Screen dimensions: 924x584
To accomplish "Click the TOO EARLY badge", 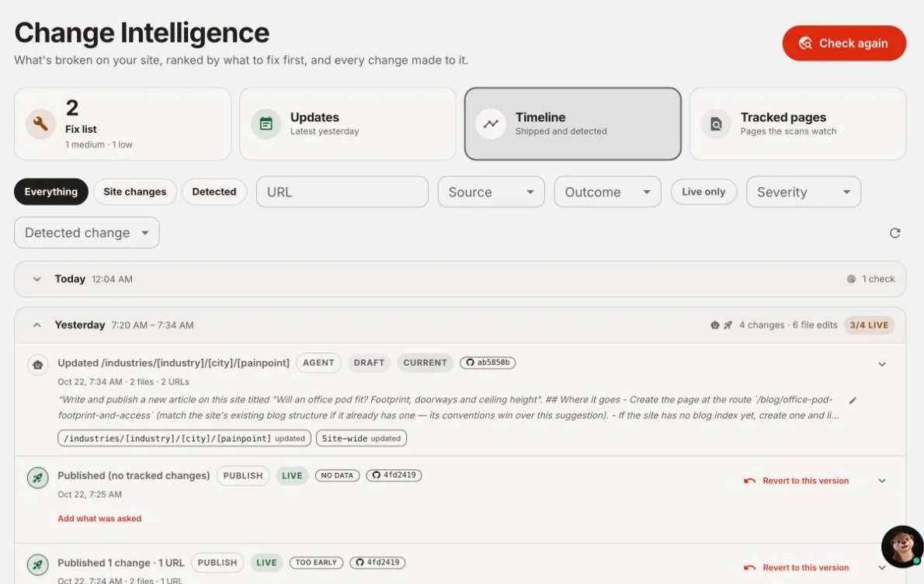I will point(316,562).
